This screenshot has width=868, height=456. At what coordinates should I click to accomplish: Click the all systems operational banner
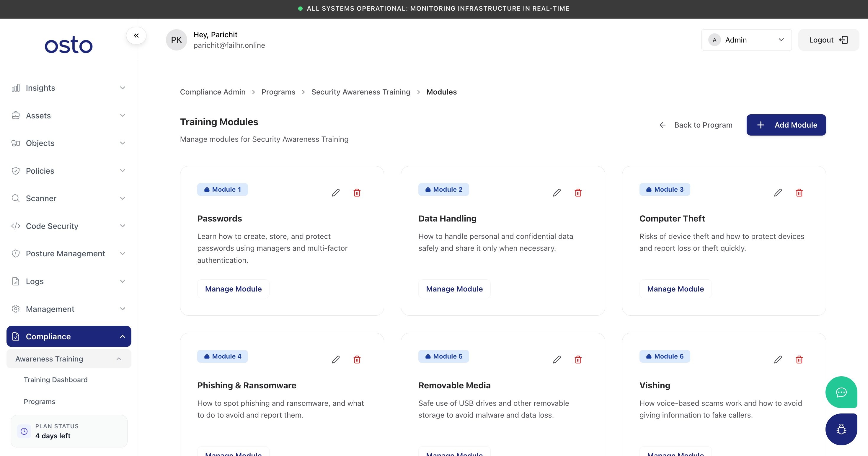point(434,9)
